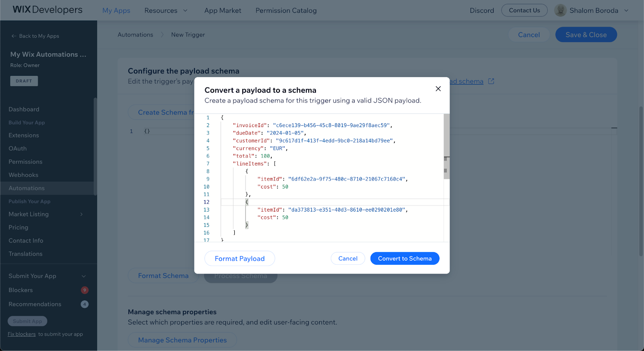The height and width of the screenshot is (351, 644).
Task: Click the Automations breadcrumb
Action: (135, 35)
